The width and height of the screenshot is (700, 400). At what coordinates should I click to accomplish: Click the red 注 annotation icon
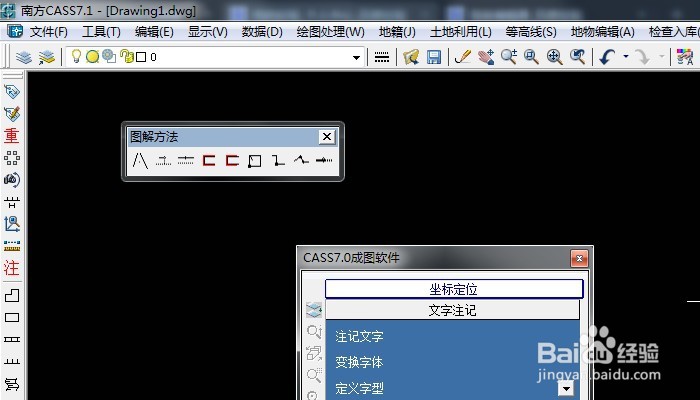12,268
